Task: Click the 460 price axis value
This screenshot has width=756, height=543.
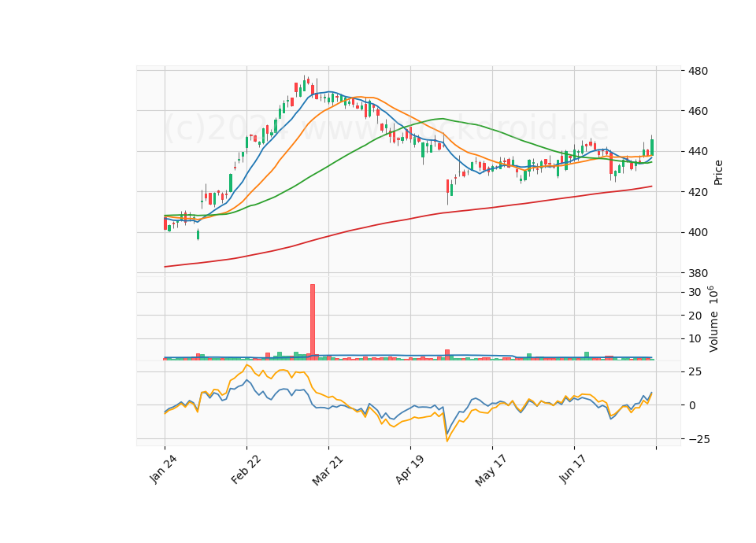Action: 699,111
